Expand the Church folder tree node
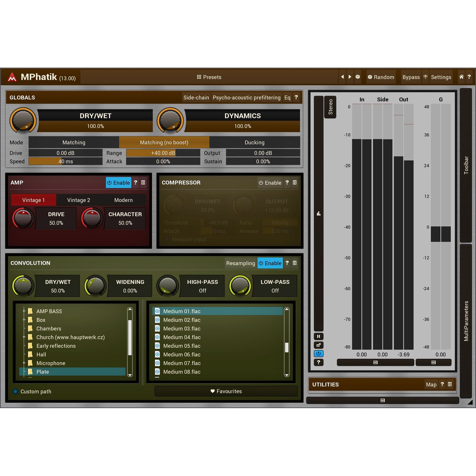The height and width of the screenshot is (476, 476). pyautogui.click(x=24, y=337)
